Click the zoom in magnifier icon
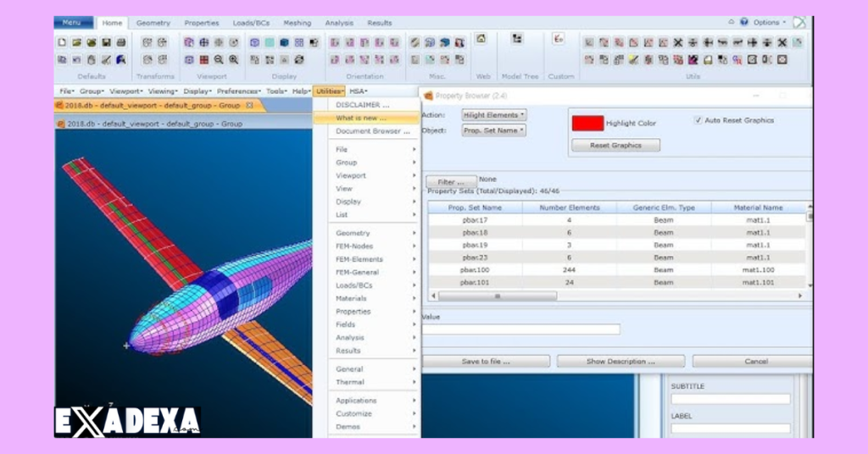This screenshot has width=868, height=454. [x=233, y=60]
